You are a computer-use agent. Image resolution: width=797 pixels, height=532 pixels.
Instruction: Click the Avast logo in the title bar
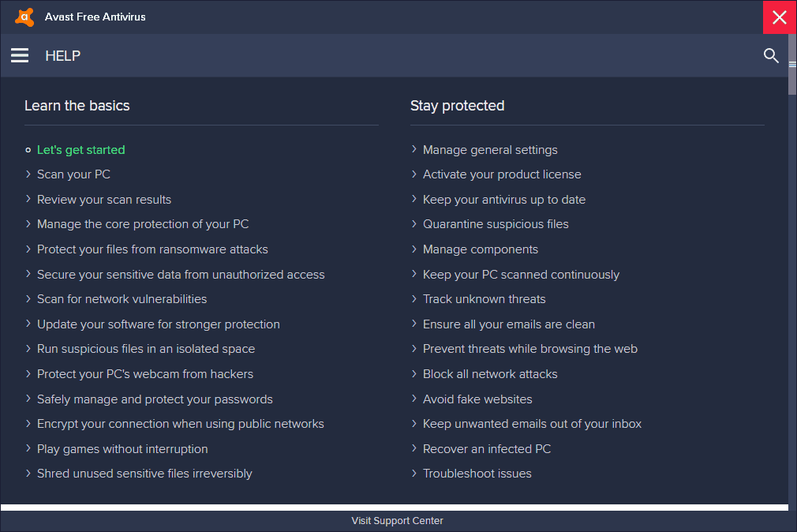[x=22, y=17]
